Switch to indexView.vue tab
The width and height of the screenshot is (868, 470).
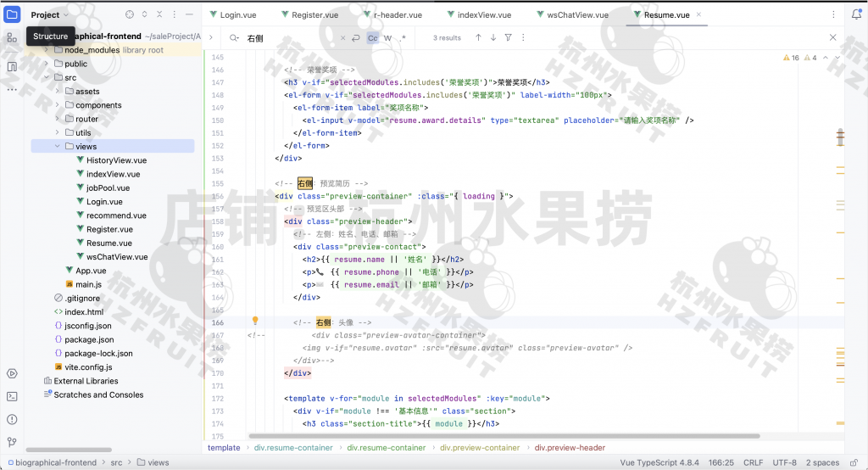pos(480,15)
